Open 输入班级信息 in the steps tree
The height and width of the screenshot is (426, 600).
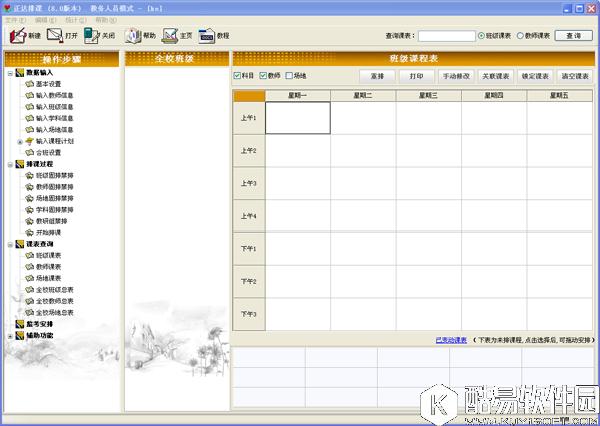pyautogui.click(x=54, y=107)
